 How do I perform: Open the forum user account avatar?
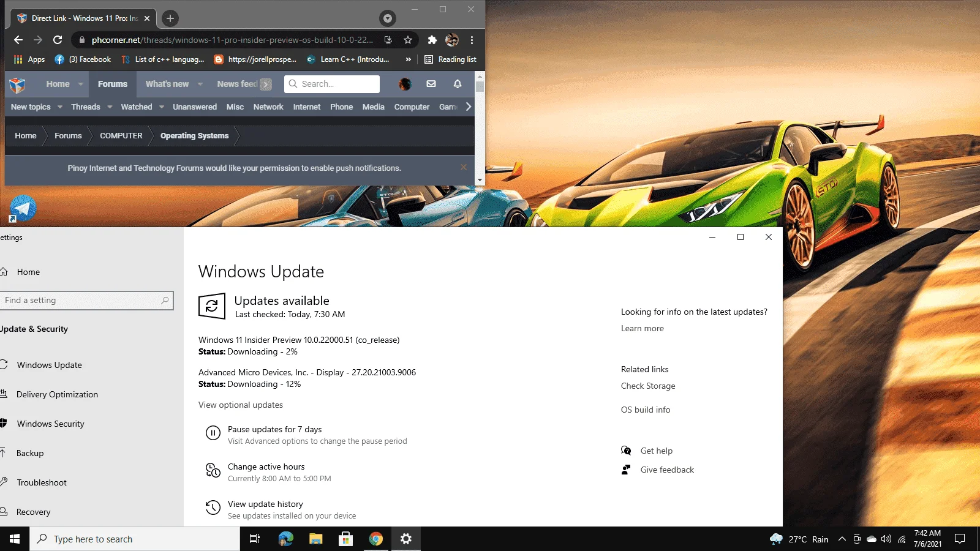pos(405,84)
